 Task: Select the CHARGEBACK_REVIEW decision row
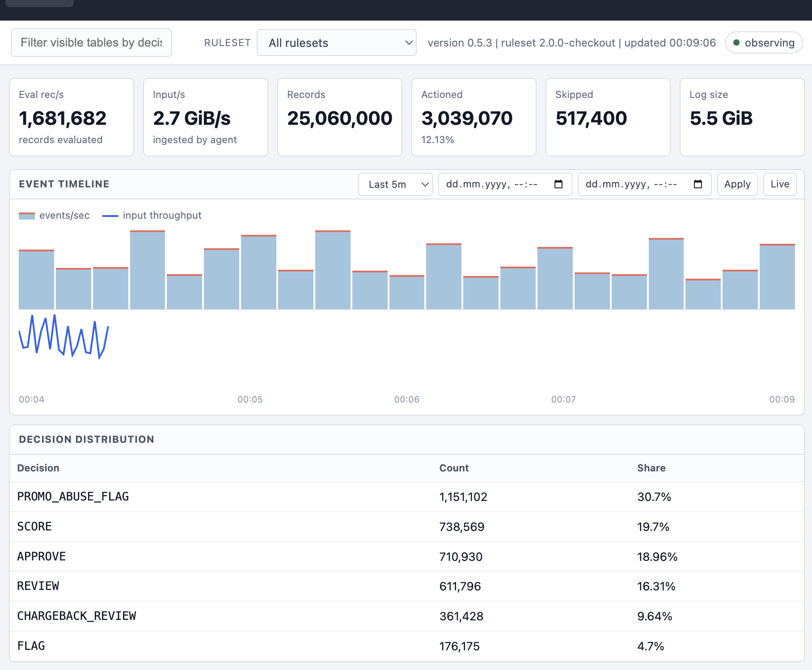pyautogui.click(x=407, y=616)
